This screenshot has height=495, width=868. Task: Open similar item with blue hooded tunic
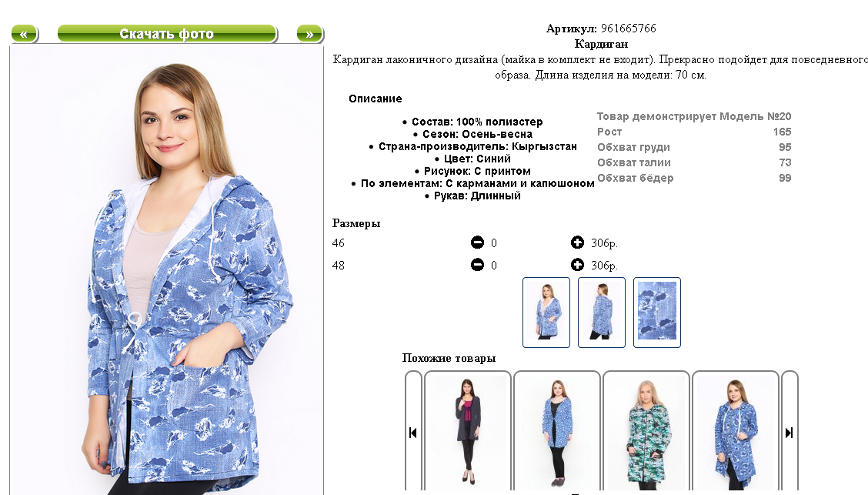coord(736,431)
